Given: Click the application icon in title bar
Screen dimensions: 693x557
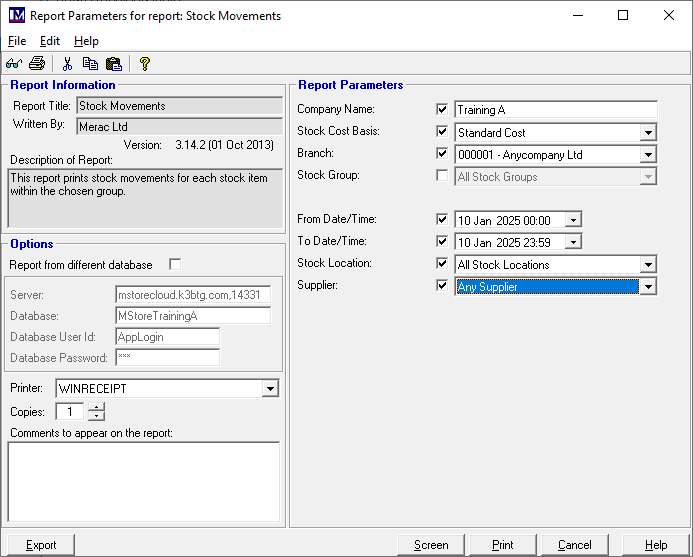Looking at the screenshot, I should pyautogui.click(x=15, y=16).
